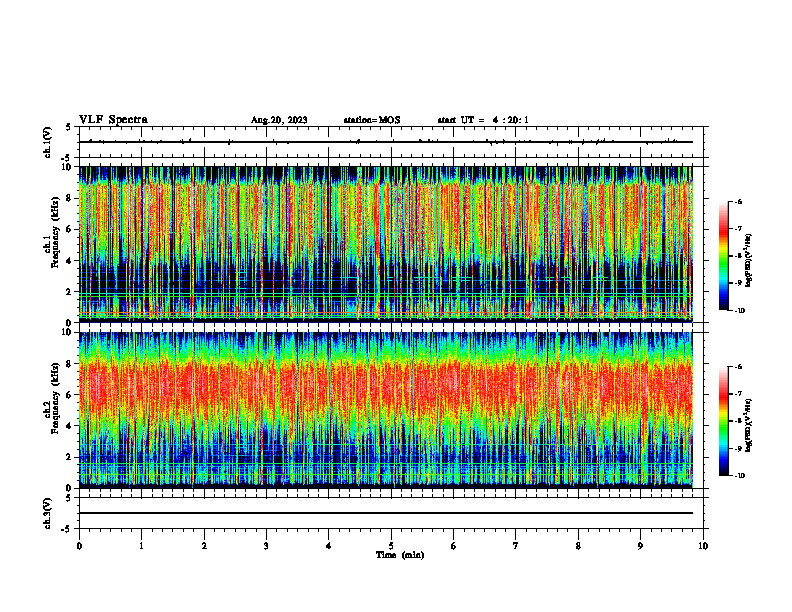Click the ch.2 frequency tick label "10"

click(69, 332)
